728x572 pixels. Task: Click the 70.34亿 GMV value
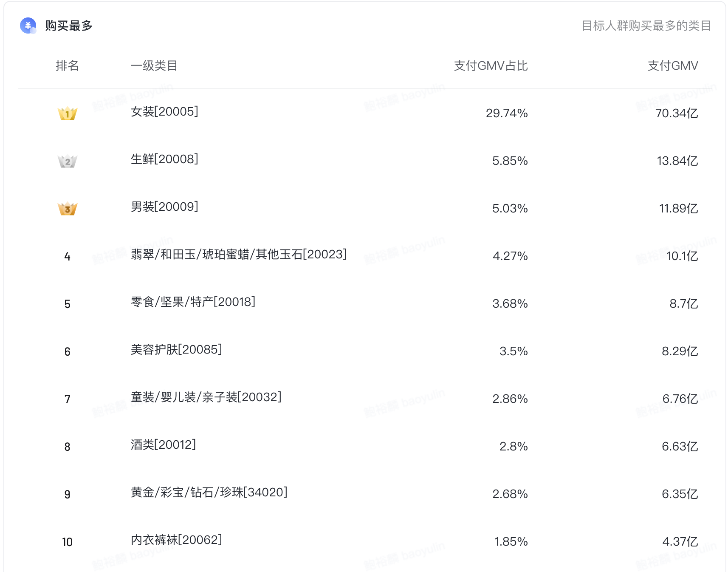click(x=677, y=113)
